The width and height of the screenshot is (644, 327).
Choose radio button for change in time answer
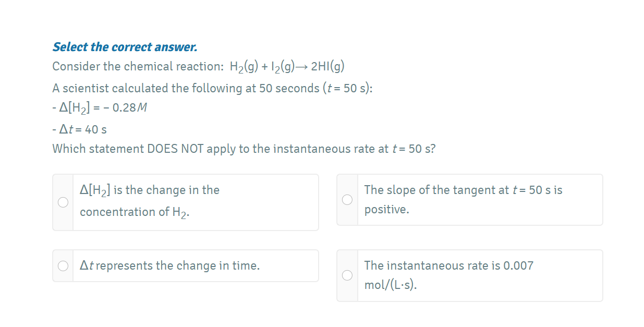(63, 266)
